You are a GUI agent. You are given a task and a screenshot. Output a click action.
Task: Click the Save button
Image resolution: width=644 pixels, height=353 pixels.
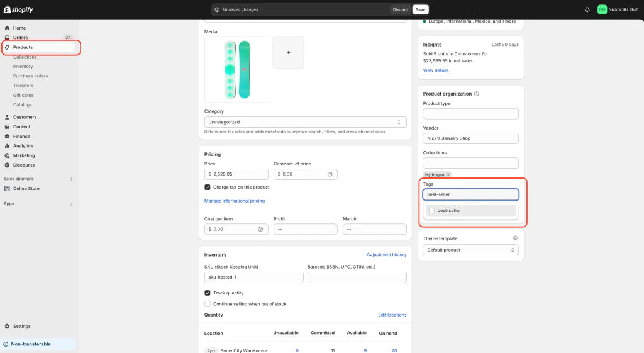tap(420, 9)
